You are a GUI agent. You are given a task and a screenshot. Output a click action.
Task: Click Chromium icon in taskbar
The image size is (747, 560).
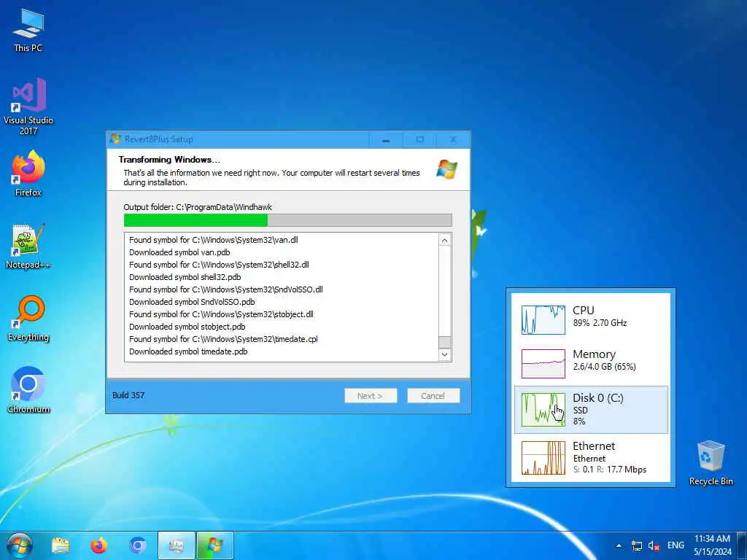pos(138,545)
